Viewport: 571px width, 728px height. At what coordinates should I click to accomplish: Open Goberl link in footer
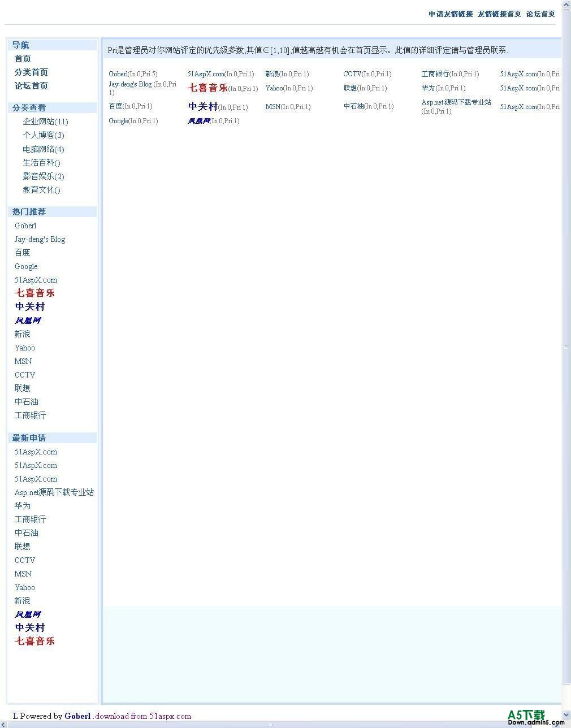tap(77, 716)
